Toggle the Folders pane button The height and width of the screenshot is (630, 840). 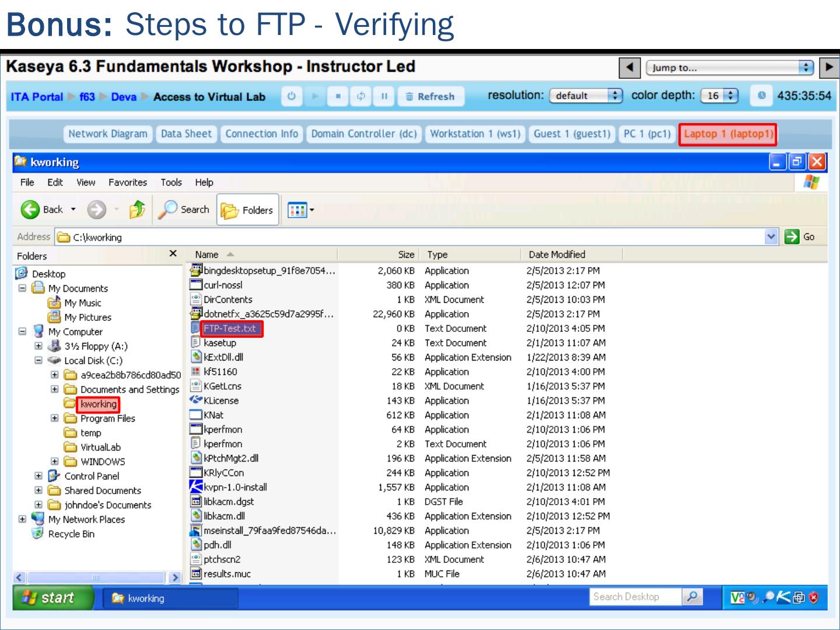pos(247,210)
